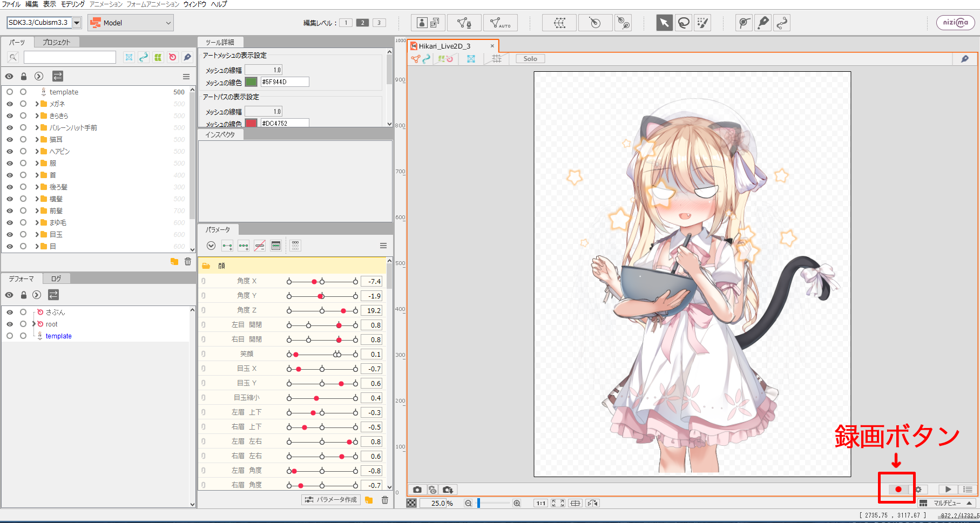The width and height of the screenshot is (980, 523).
Task: Open the texture atlas editor
Action: 428,23
